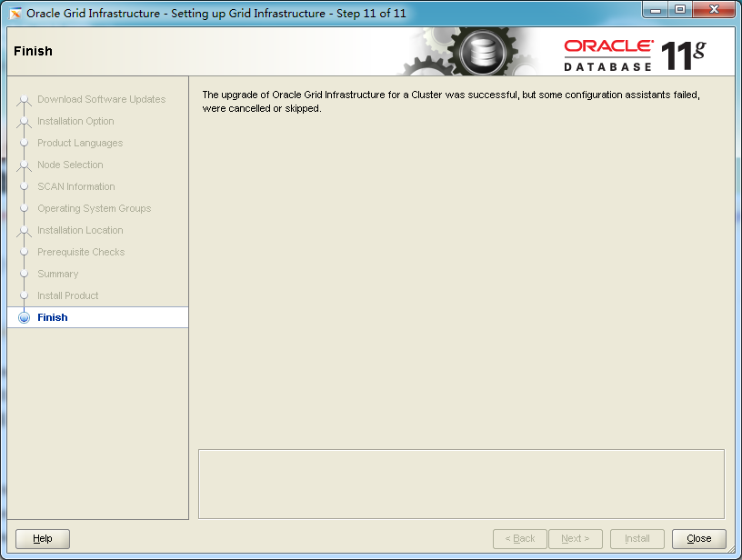The width and height of the screenshot is (742, 560).
Task: Click the Finish step bullet icon
Action: point(25,317)
